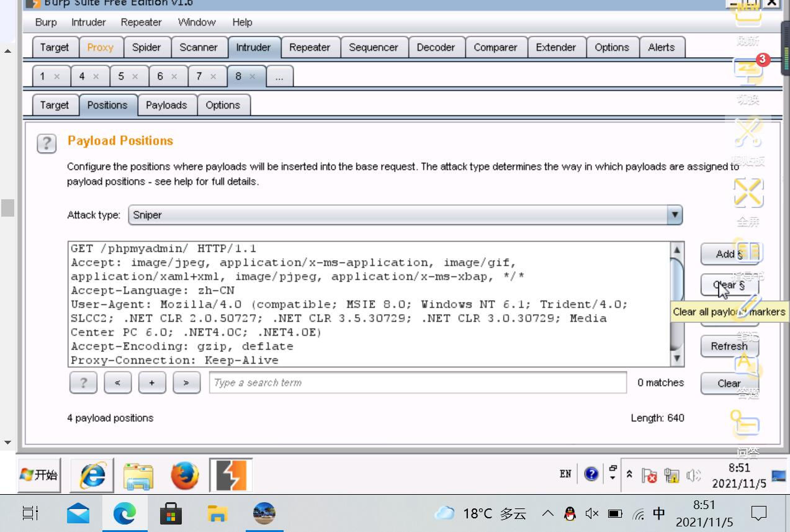
Task: Open the Burp menu
Action: pyautogui.click(x=46, y=22)
